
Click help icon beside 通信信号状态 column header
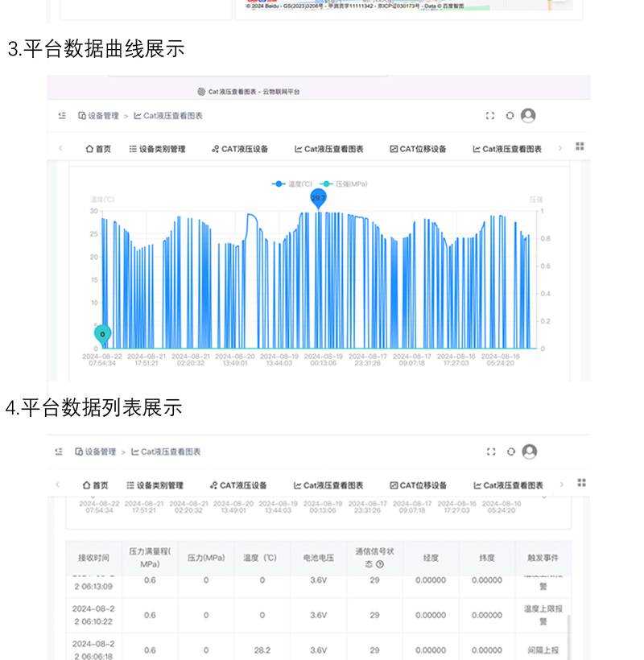tap(380, 564)
